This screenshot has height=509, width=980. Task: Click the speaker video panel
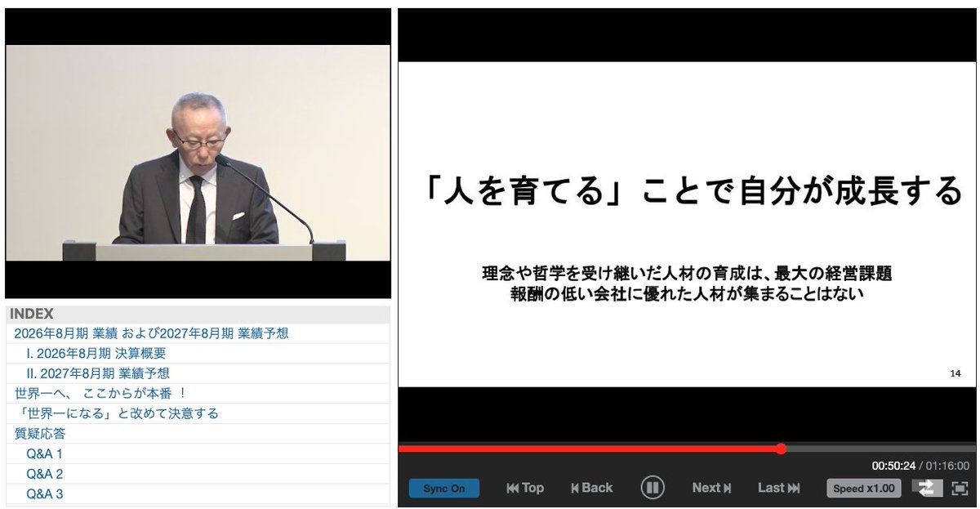click(198, 153)
